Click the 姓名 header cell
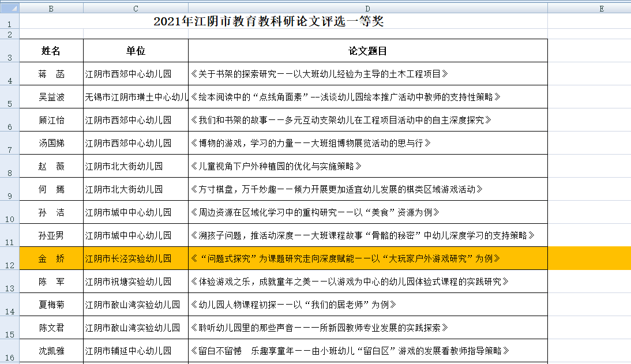631x364 pixels. 51,51
